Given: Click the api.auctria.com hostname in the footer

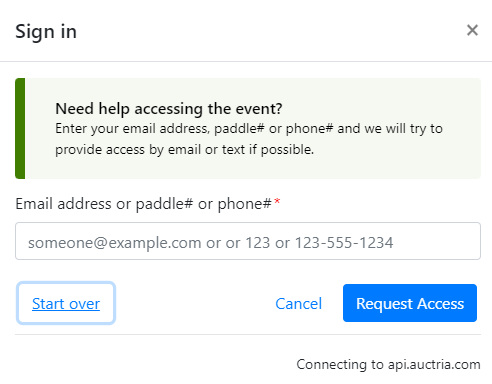Looking at the screenshot, I should (x=434, y=364).
